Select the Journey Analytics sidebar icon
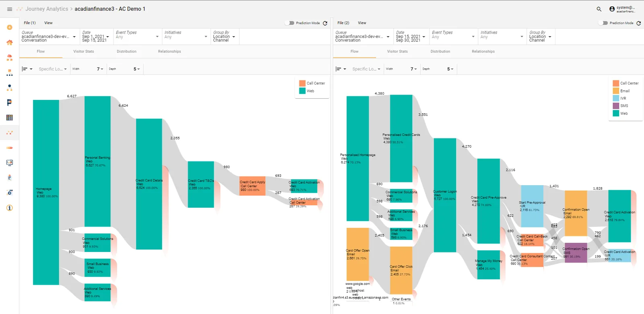 (x=10, y=132)
